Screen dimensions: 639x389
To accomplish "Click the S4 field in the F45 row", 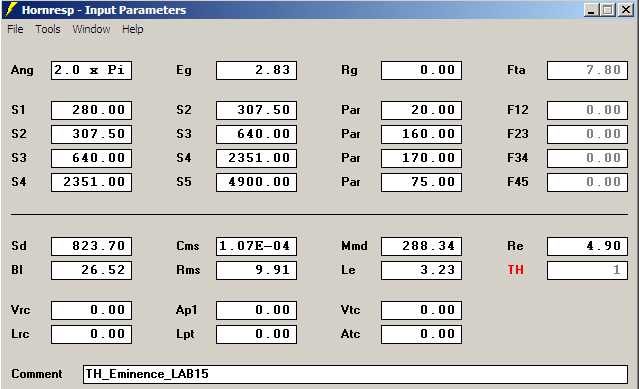I will (91, 182).
